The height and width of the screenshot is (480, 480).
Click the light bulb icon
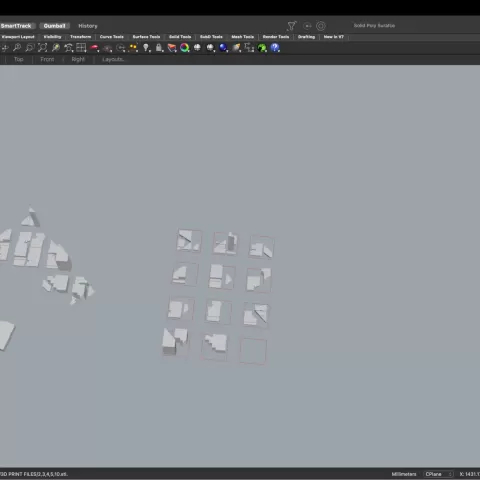coord(146,48)
